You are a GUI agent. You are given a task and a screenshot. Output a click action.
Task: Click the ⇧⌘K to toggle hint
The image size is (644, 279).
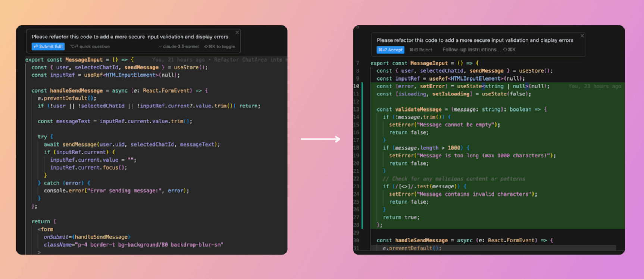pyautogui.click(x=219, y=47)
